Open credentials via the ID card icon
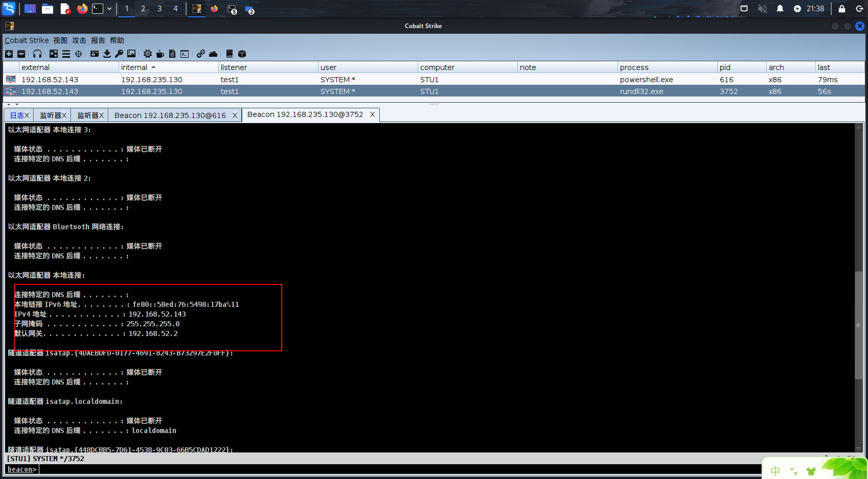This screenshot has width=868, height=479. click(95, 54)
